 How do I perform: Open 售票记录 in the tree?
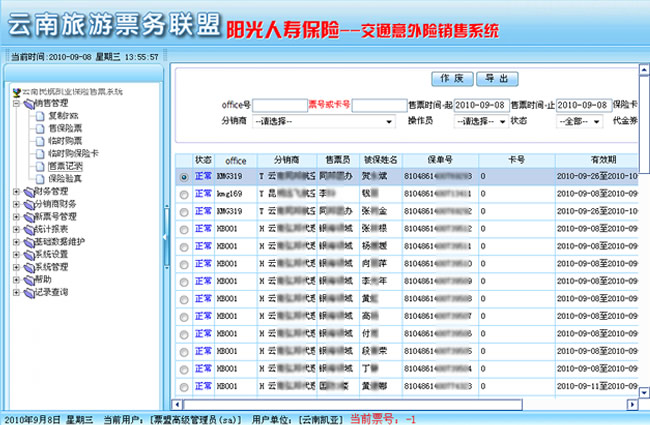pos(65,167)
